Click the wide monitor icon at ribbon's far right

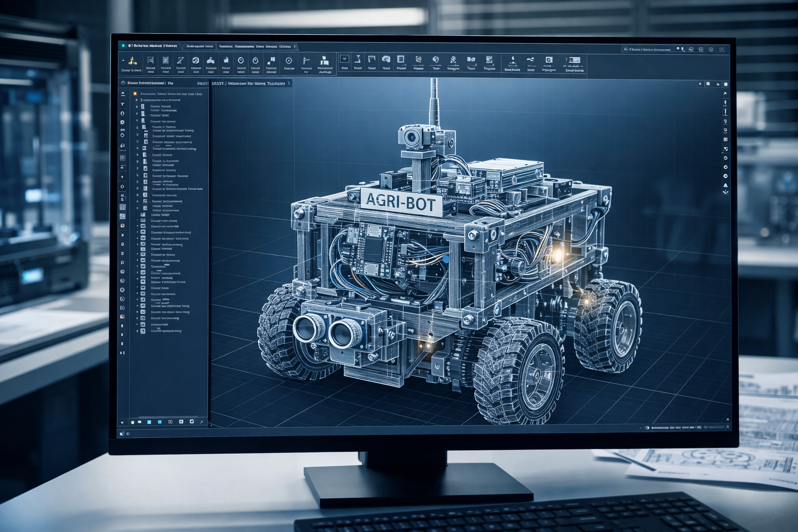click(573, 60)
